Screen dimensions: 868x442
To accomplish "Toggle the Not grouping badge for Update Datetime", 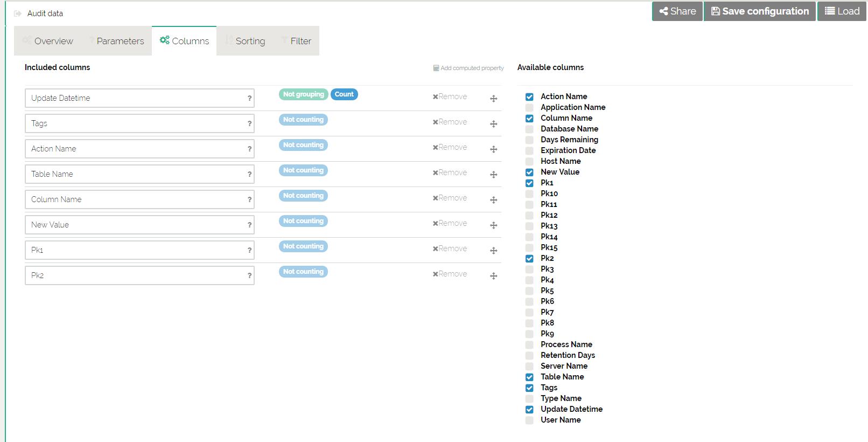I will point(303,94).
